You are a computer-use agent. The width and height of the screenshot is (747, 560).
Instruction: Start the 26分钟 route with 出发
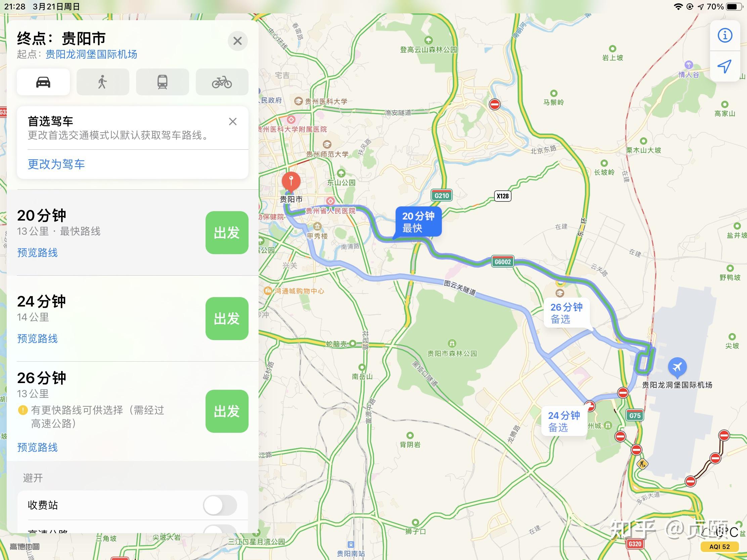coord(227,411)
